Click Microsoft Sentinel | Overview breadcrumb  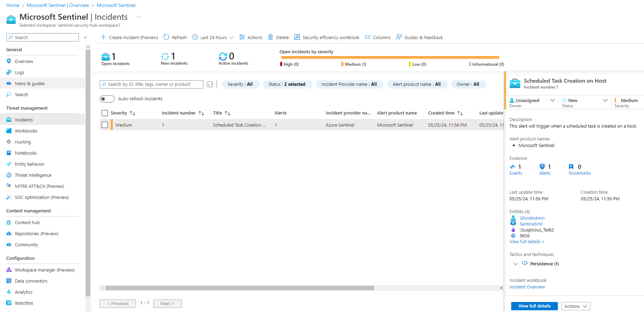click(58, 5)
